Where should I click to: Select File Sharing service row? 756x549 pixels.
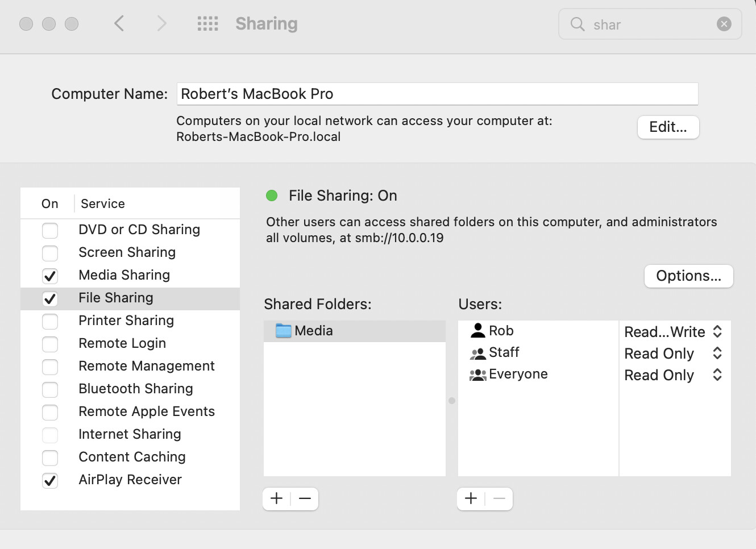(x=130, y=298)
